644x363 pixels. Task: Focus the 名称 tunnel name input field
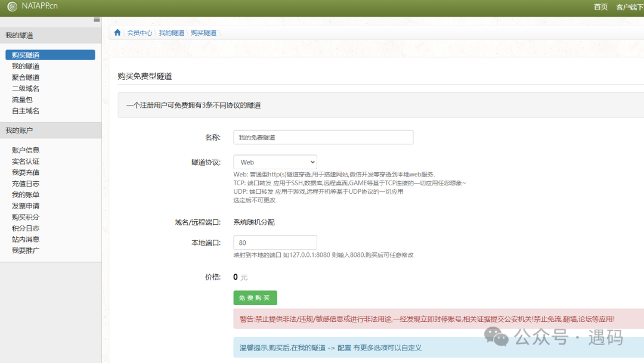tap(323, 137)
